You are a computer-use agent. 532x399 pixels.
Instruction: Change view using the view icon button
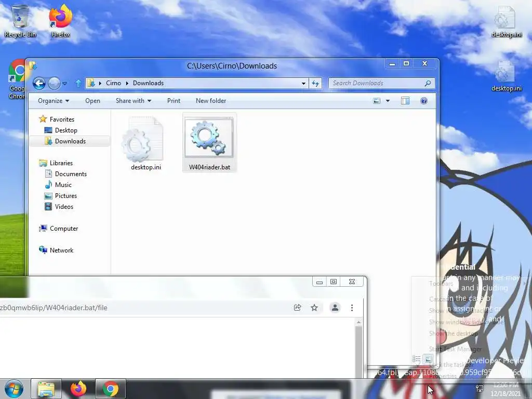pyautogui.click(x=377, y=101)
